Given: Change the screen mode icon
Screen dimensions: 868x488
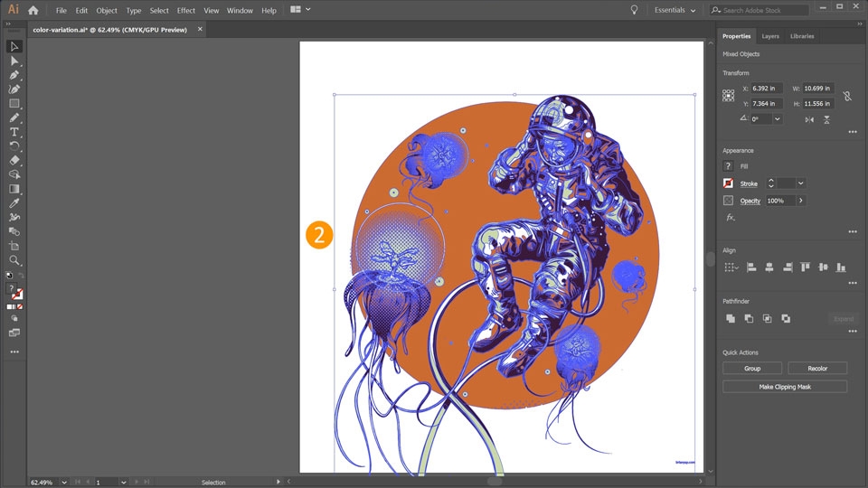Looking at the screenshot, I should point(14,333).
